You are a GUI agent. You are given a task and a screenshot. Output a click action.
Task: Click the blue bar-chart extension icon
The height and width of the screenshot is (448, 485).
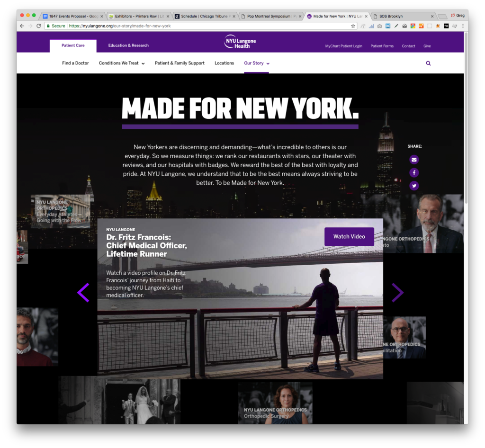(x=371, y=26)
